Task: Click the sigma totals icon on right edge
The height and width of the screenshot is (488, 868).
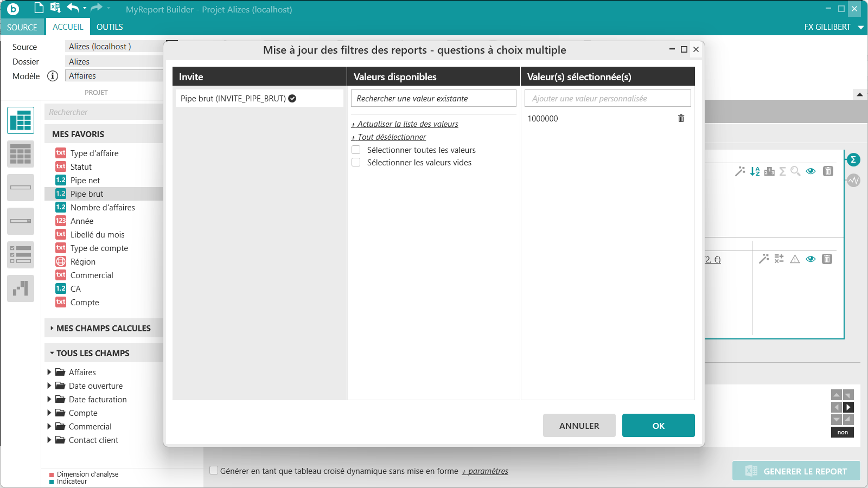Action: pyautogui.click(x=853, y=159)
